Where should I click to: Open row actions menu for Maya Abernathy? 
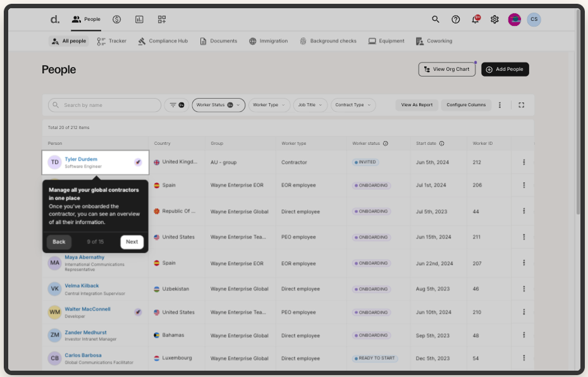click(x=524, y=263)
